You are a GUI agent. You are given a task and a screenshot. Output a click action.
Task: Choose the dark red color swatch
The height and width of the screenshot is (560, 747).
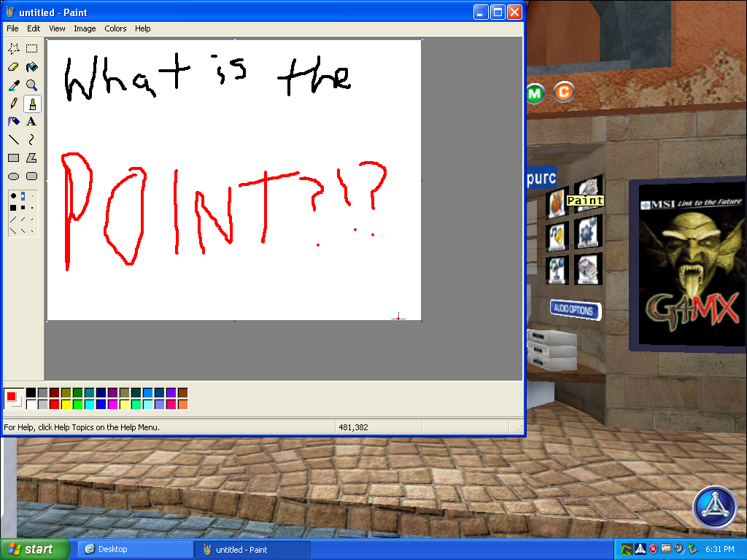click(x=54, y=393)
